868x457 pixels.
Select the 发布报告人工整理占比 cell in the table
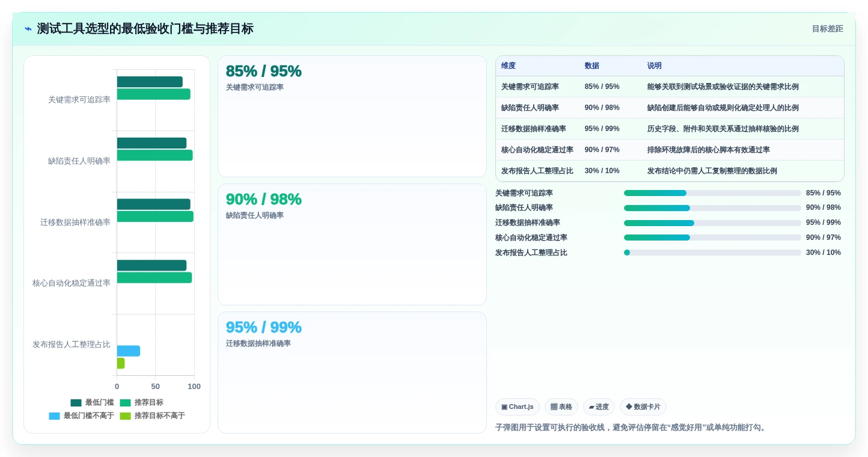coord(537,171)
